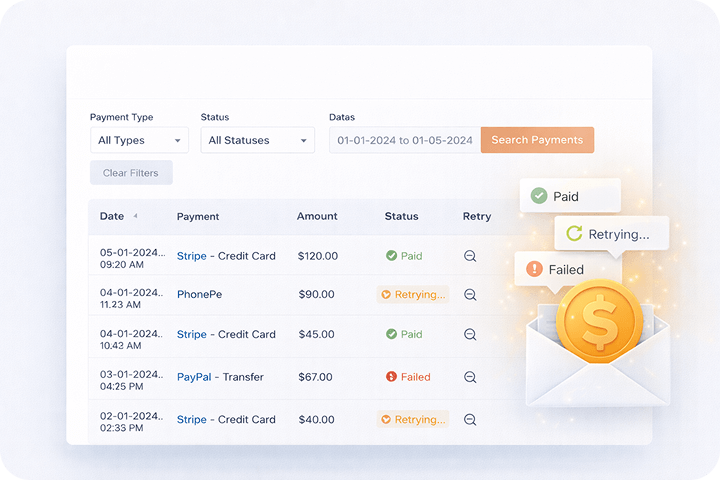The height and width of the screenshot is (480, 720).
Task: Click the Clear Filters button
Action: (131, 173)
